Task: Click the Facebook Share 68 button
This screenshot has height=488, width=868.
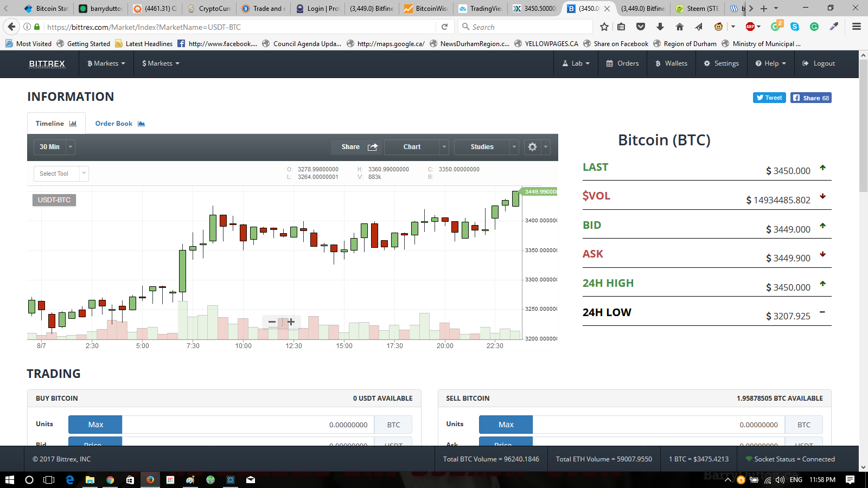Action: click(811, 98)
